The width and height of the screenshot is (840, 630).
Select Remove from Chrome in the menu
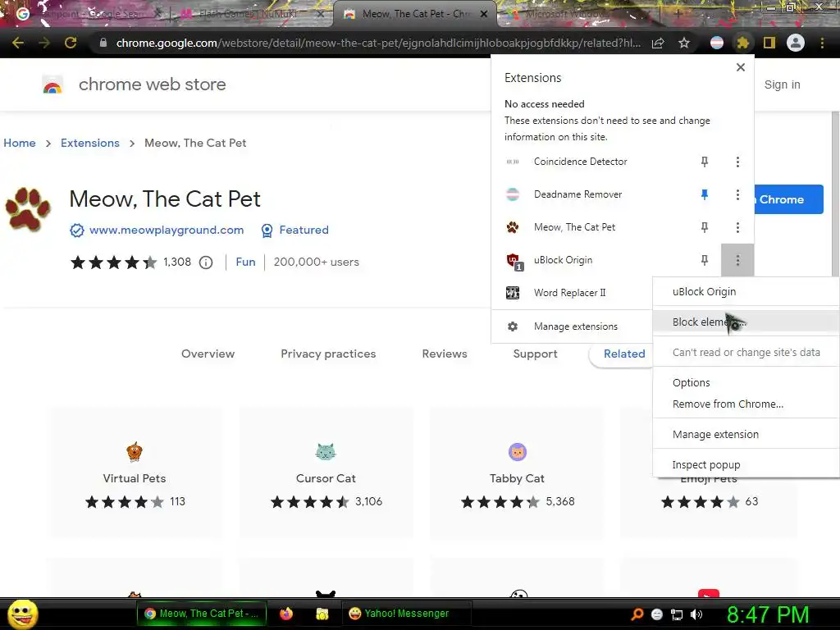pos(746,404)
